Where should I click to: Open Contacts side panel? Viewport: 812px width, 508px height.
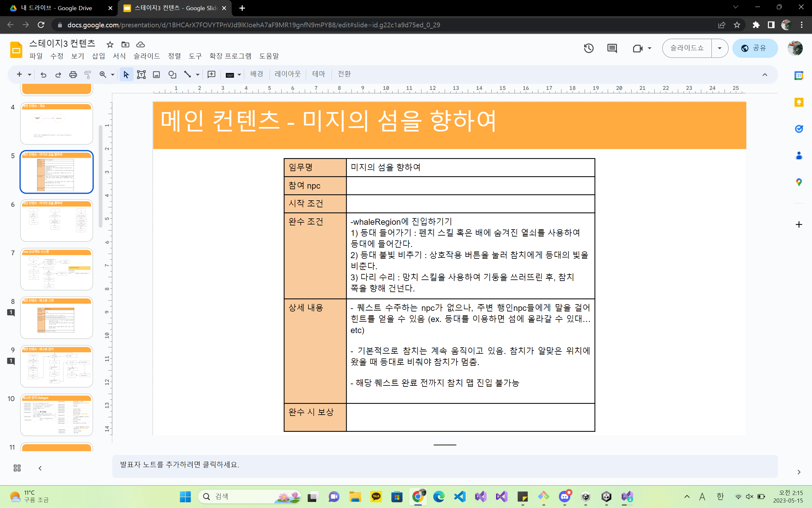click(x=799, y=156)
